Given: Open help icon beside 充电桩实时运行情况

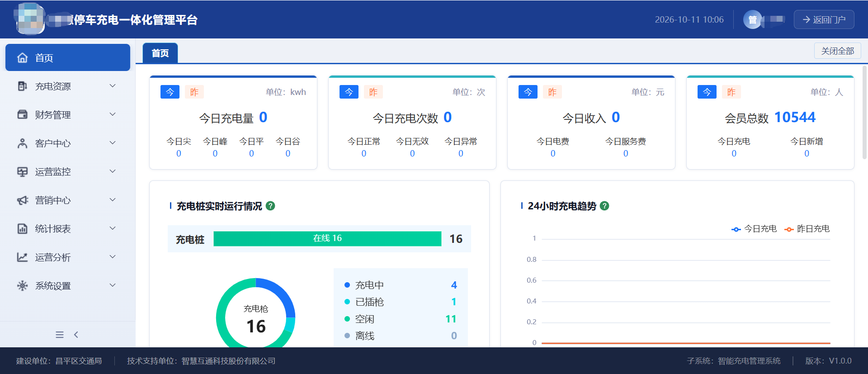Looking at the screenshot, I should pos(270,206).
